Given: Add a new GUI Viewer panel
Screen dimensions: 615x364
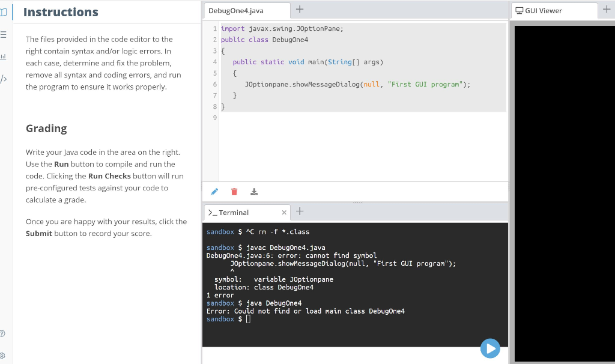Looking at the screenshot, I should point(605,10).
